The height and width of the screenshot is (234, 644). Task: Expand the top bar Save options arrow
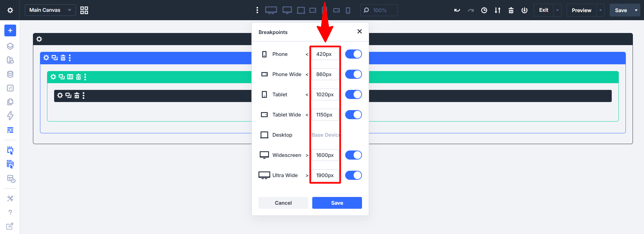pyautogui.click(x=636, y=10)
